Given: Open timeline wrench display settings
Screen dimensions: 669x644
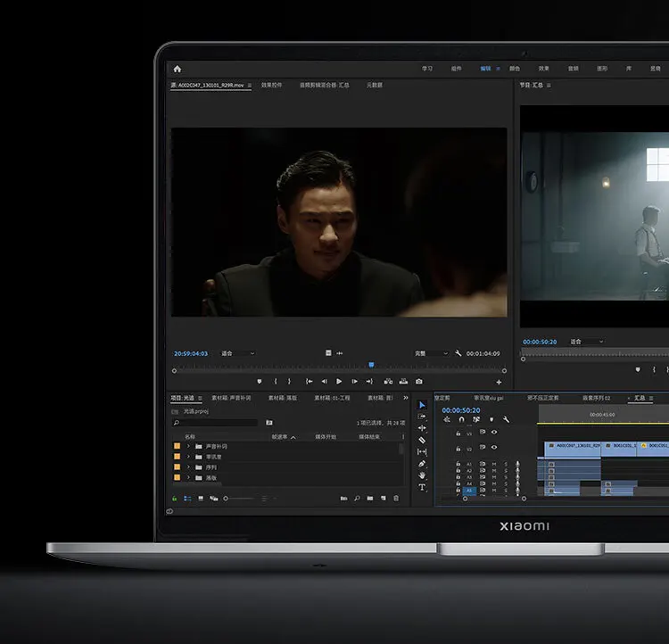Looking at the screenshot, I should [x=506, y=419].
